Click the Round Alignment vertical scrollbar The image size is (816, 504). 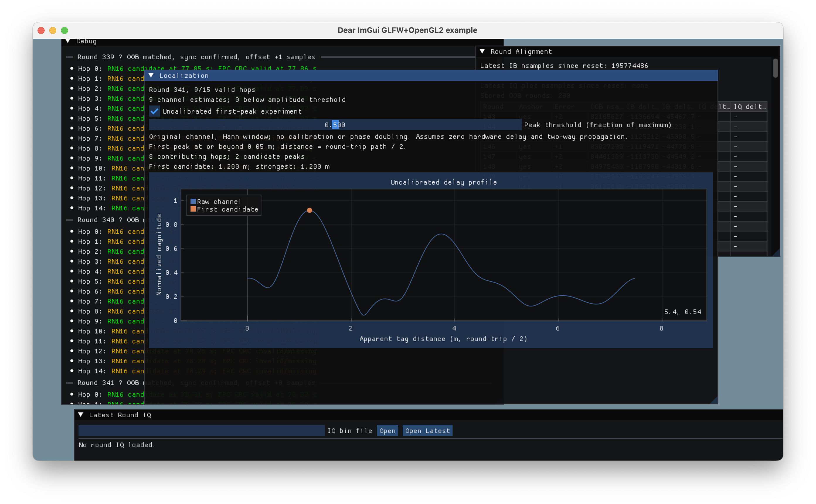pos(776,68)
